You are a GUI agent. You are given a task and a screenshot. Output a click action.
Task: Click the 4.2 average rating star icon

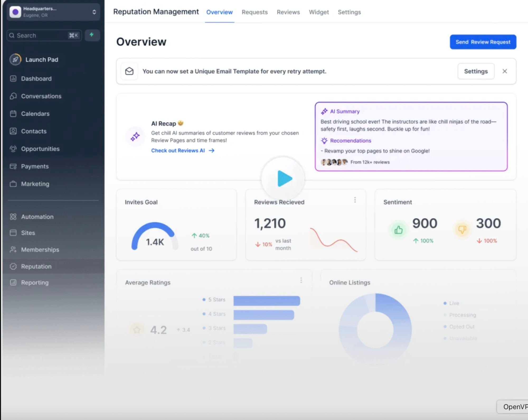(137, 330)
